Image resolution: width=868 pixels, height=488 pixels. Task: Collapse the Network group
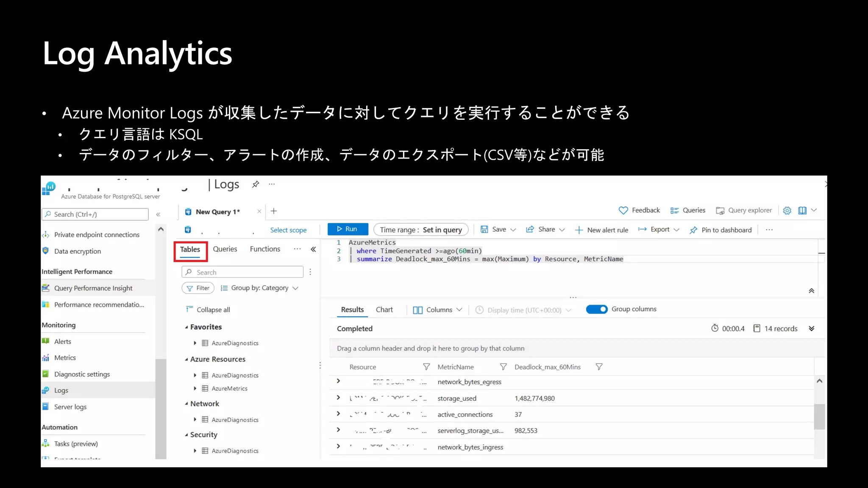pyautogui.click(x=186, y=404)
